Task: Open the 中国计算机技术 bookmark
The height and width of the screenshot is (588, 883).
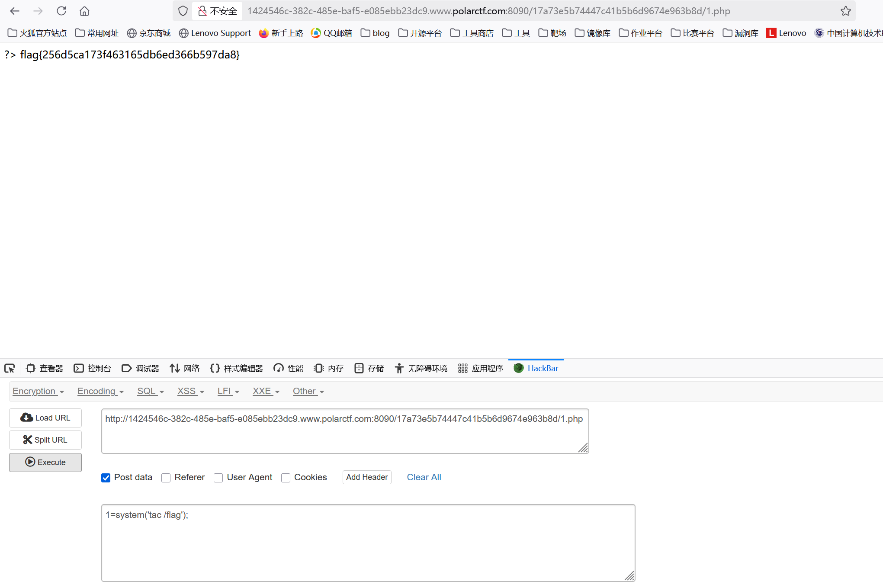Action: (849, 33)
